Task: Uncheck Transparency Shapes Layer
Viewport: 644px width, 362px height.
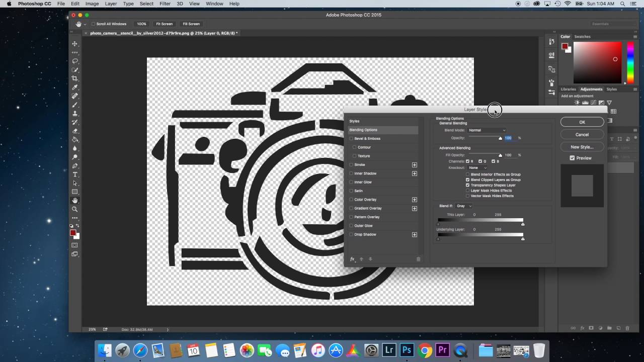Action: (468, 185)
